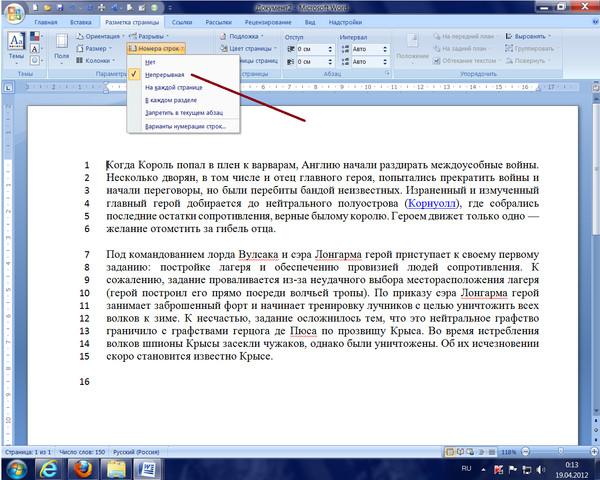
Task: Click the Страница: 1 из 1 indicator
Action: (x=28, y=452)
